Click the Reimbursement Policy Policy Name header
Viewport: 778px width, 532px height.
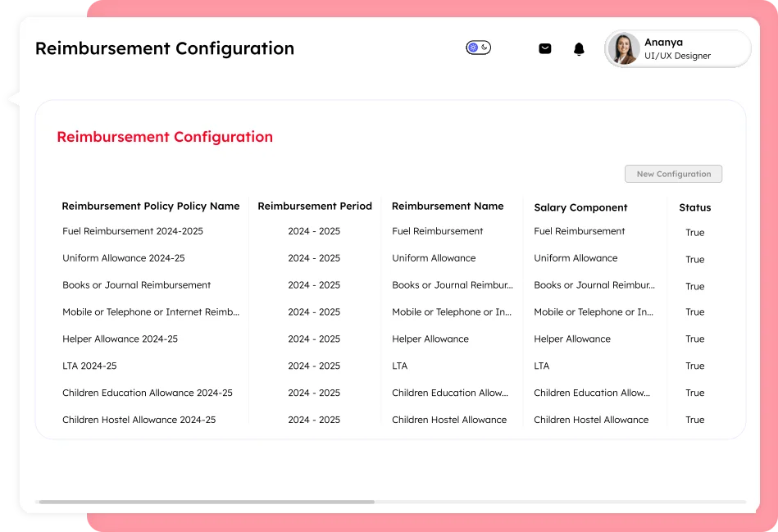coord(151,207)
